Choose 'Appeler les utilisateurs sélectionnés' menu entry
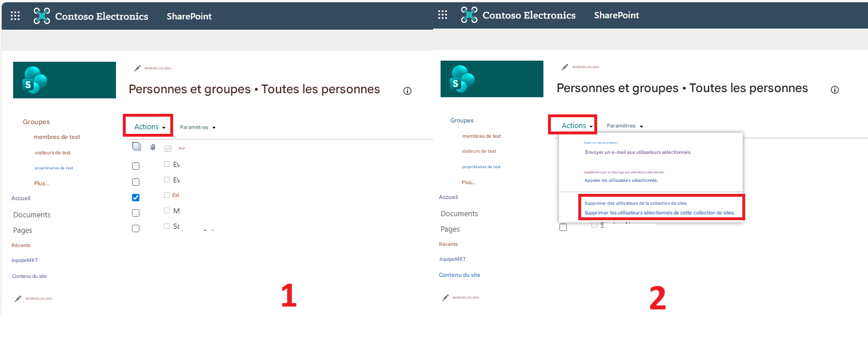The width and height of the screenshot is (868, 346). click(x=621, y=180)
